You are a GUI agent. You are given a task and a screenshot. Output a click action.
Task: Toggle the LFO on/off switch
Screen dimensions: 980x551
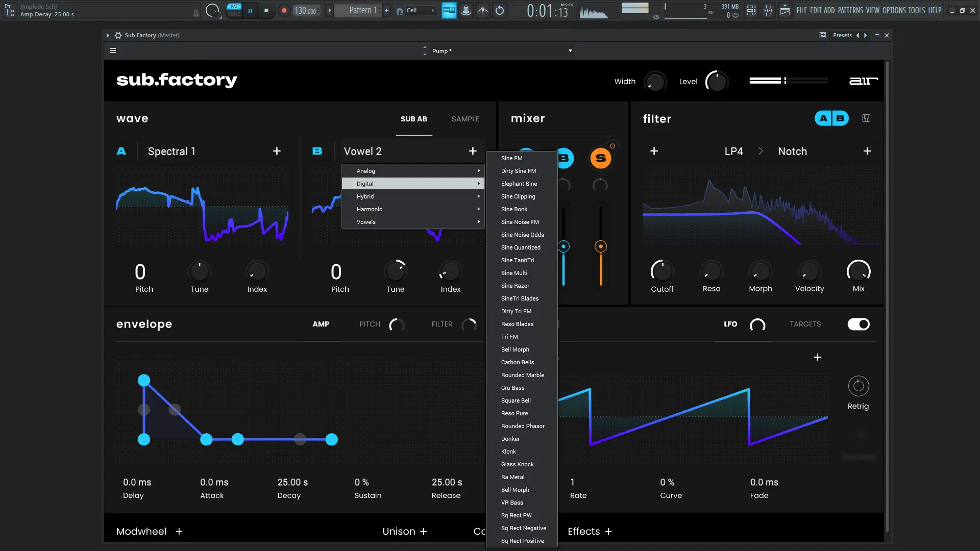[858, 324]
